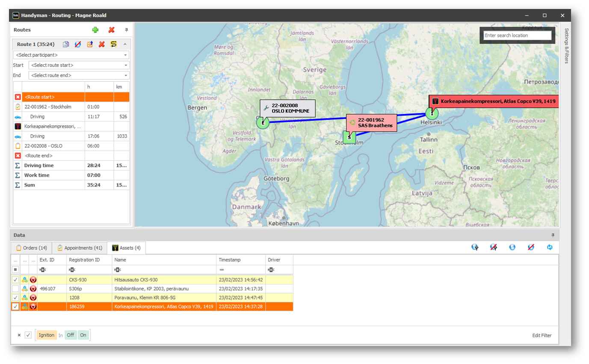Screen dimensions: 589x364
Task: Switch to the Appointments (41) tab
Action: pos(80,248)
